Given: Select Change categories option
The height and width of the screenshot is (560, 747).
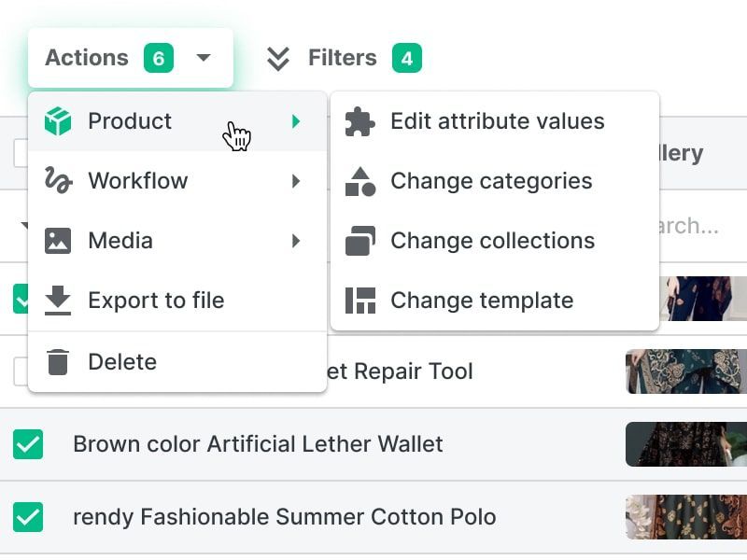Looking at the screenshot, I should tap(495, 181).
